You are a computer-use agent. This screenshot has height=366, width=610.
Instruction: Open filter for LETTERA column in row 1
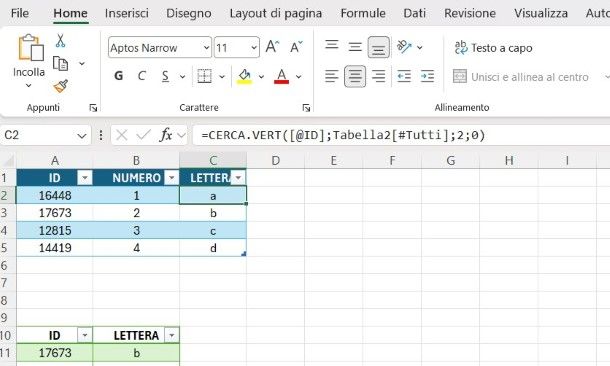pyautogui.click(x=238, y=178)
